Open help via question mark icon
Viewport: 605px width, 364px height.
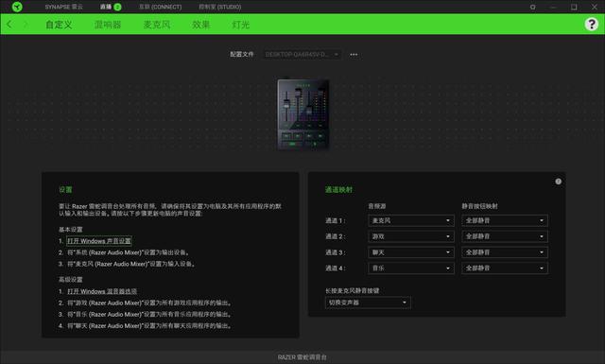591,24
